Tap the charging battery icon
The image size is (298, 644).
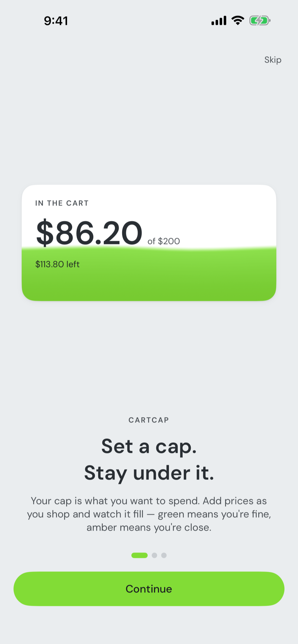(260, 20)
